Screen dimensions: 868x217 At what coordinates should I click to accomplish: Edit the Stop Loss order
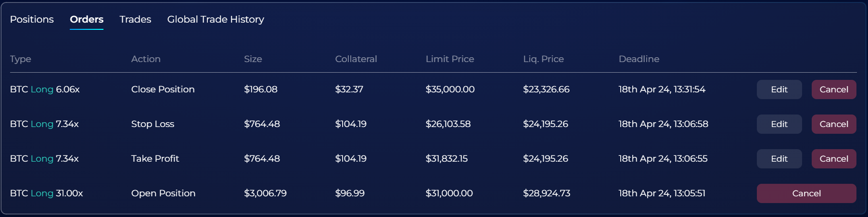pos(779,124)
